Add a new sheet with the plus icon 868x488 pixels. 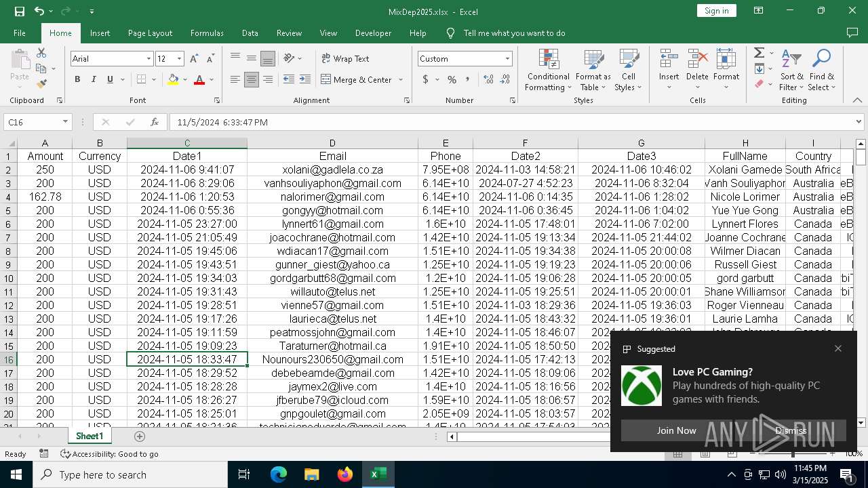click(x=140, y=436)
